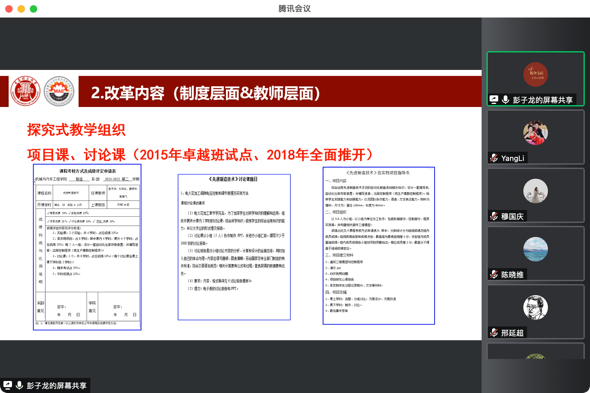Click the muted microphone icon beside YangLi

[x=494, y=158]
